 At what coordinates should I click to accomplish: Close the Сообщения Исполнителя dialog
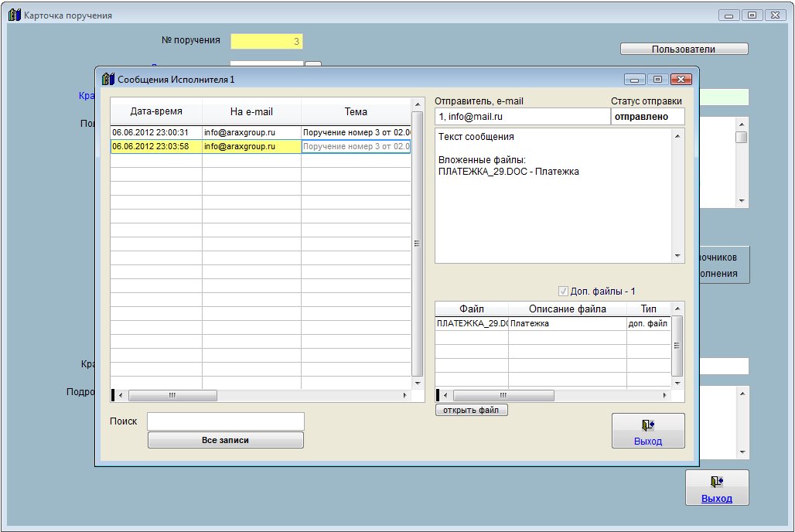click(681, 79)
